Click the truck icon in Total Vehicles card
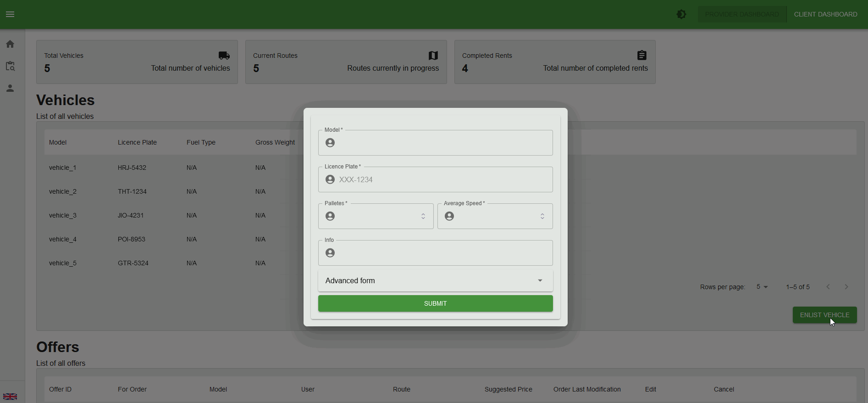This screenshot has width=868, height=403. 224,56
